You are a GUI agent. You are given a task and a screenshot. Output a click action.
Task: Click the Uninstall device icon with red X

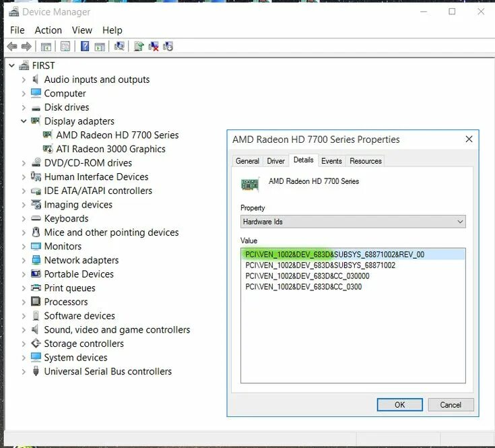(154, 46)
